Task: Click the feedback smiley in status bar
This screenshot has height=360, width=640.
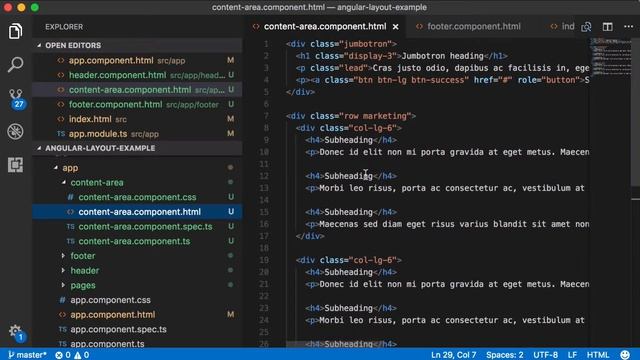Action: point(624,355)
